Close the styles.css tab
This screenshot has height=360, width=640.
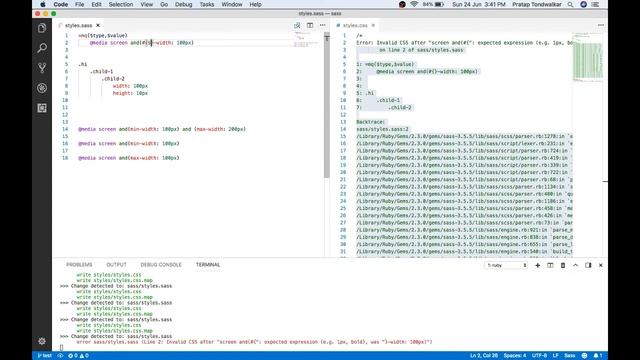pos(373,25)
